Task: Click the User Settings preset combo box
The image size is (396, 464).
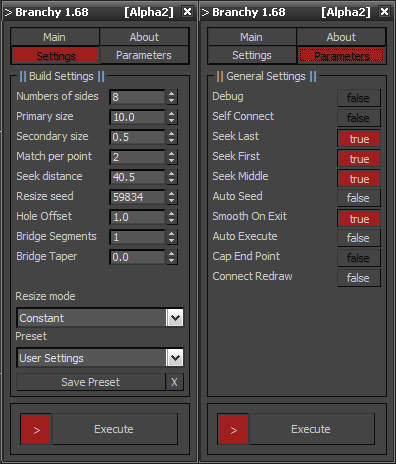Action: 100,358
